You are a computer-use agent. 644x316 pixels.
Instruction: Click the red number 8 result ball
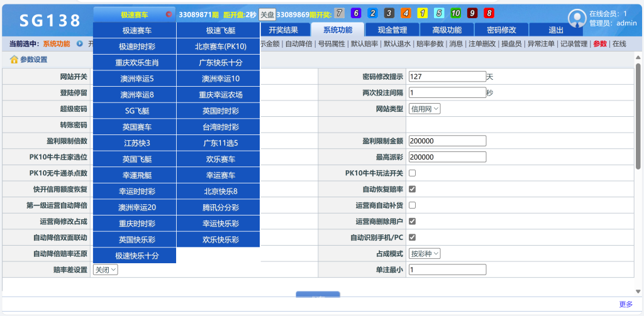(x=489, y=13)
